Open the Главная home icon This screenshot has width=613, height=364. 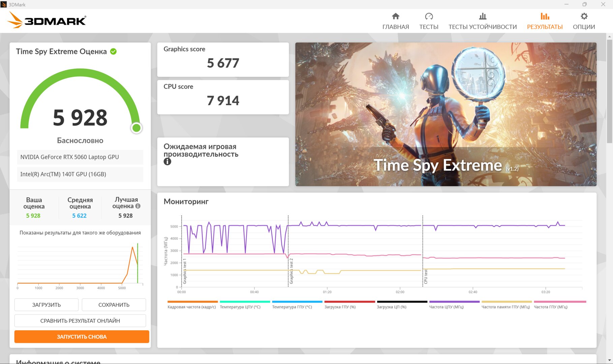[396, 16]
